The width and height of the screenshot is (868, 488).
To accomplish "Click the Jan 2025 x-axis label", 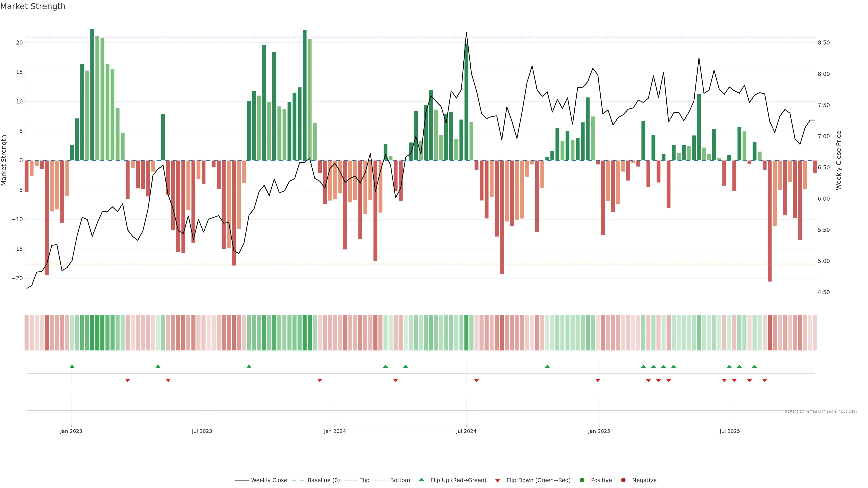I will pos(599,431).
